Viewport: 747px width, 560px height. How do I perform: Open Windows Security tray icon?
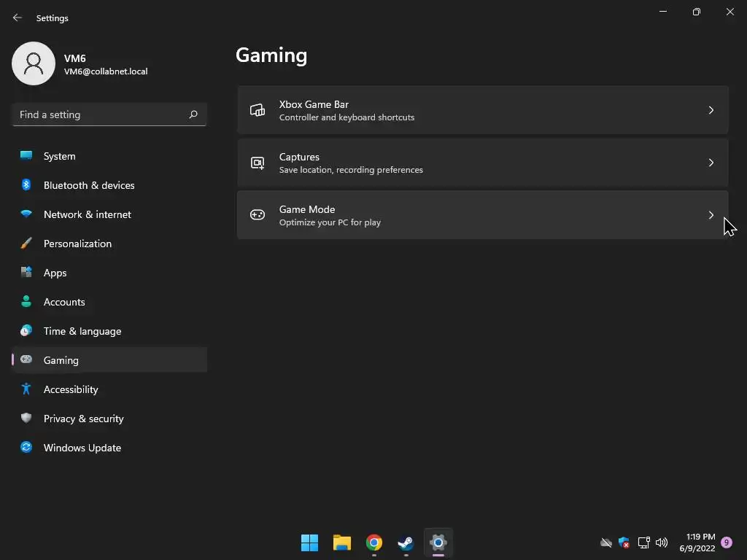tap(624, 542)
